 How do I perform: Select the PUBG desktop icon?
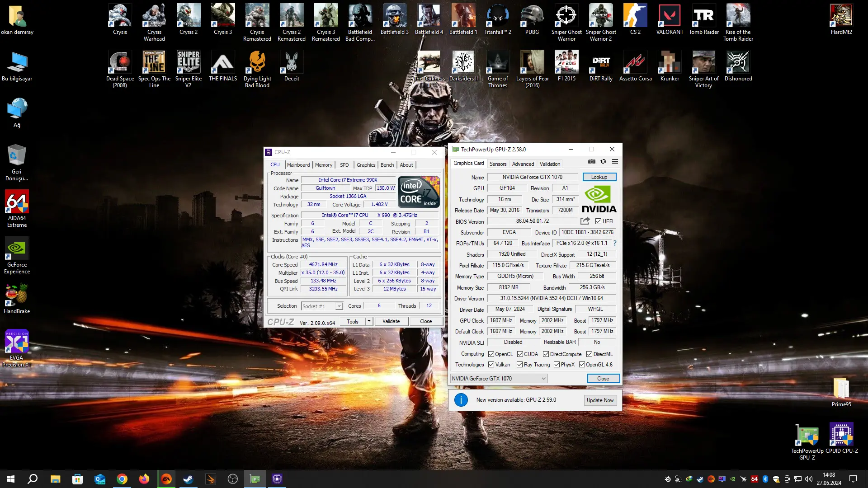click(x=532, y=19)
